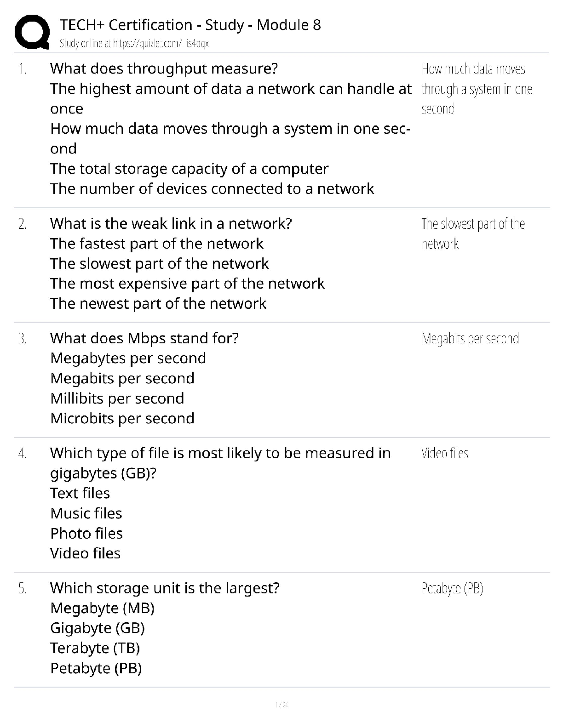The image size is (563, 728).
Task: Click question text 'What does throughput measure?'
Action: pos(164,68)
